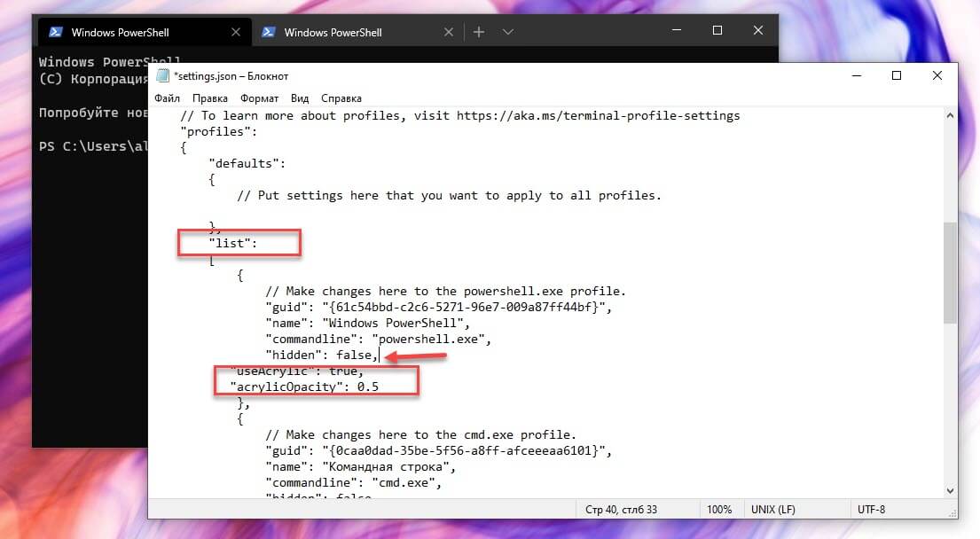The width and height of the screenshot is (980, 539).
Task: Click the cmd.exe guid line
Action: click(439, 450)
